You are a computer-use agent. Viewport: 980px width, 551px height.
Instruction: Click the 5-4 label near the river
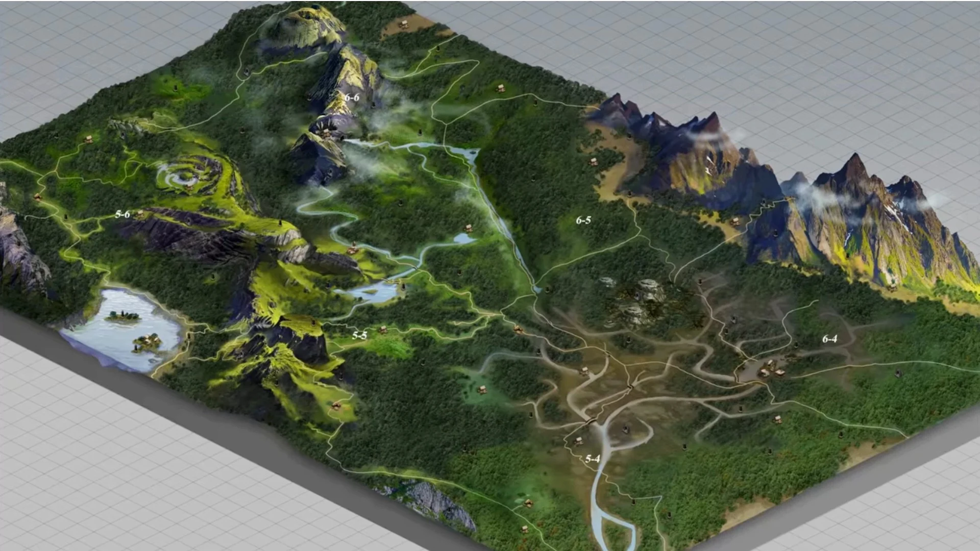[592, 459]
